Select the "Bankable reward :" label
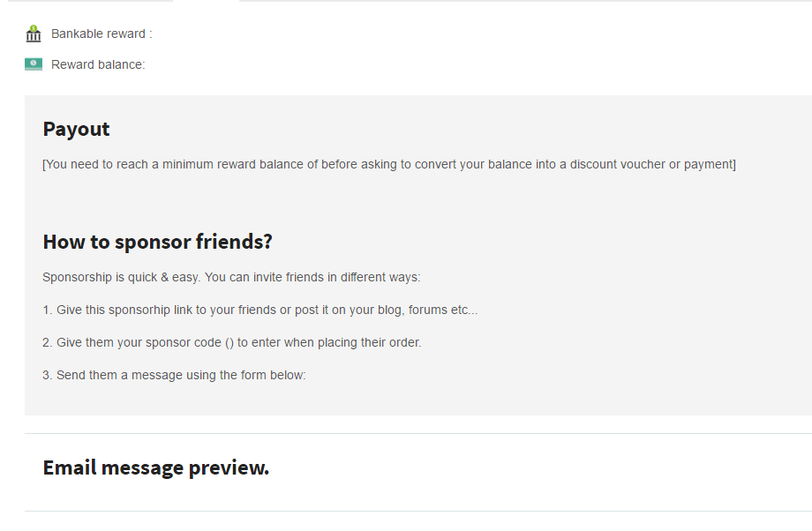 (x=101, y=34)
